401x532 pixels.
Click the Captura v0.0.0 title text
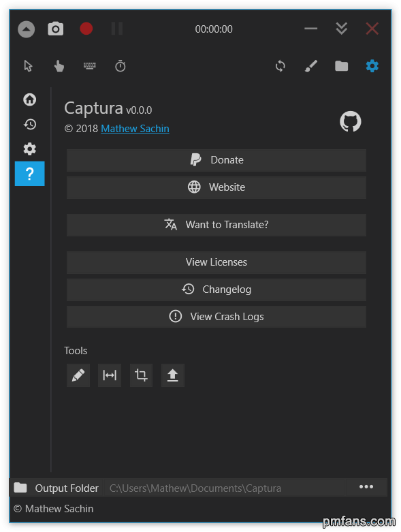(108, 108)
